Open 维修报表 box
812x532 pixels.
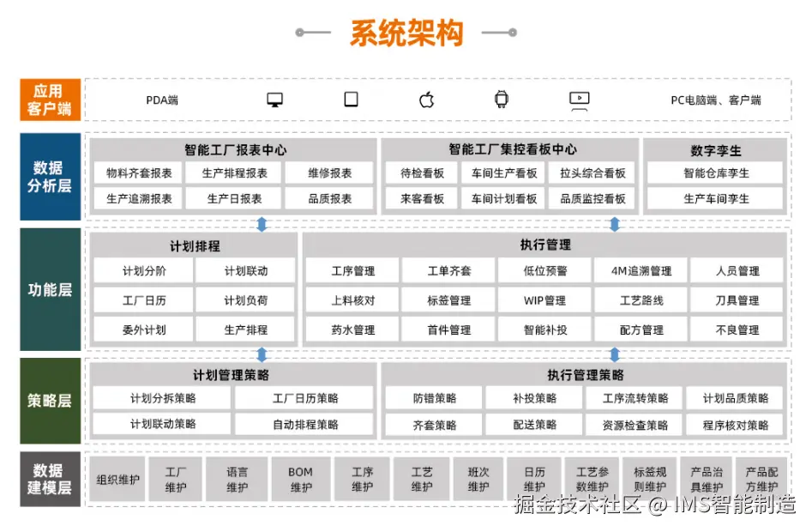point(330,173)
